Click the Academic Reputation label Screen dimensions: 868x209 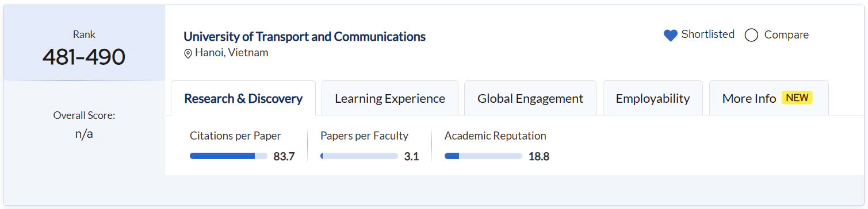tap(495, 136)
